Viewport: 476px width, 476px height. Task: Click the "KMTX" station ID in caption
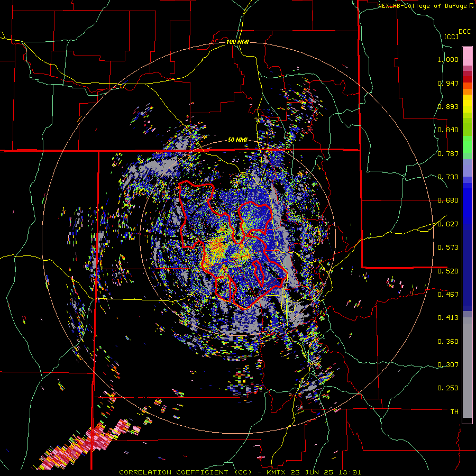click(x=277, y=472)
